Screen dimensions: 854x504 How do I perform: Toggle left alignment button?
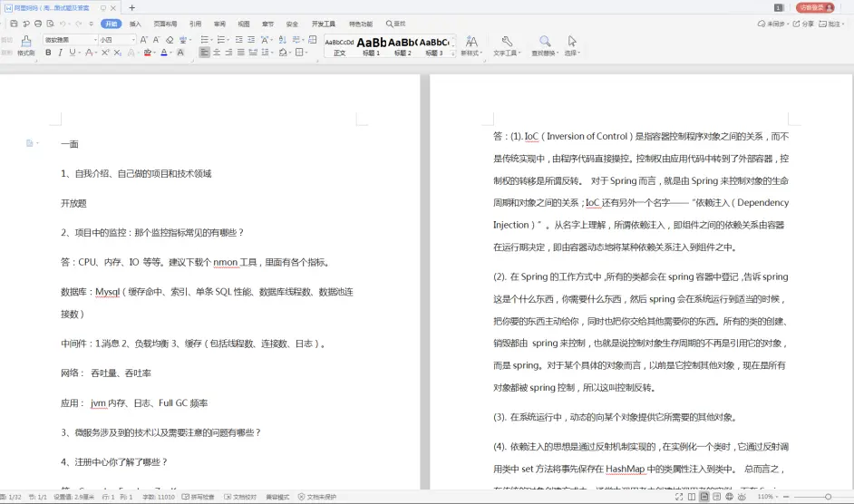point(204,53)
